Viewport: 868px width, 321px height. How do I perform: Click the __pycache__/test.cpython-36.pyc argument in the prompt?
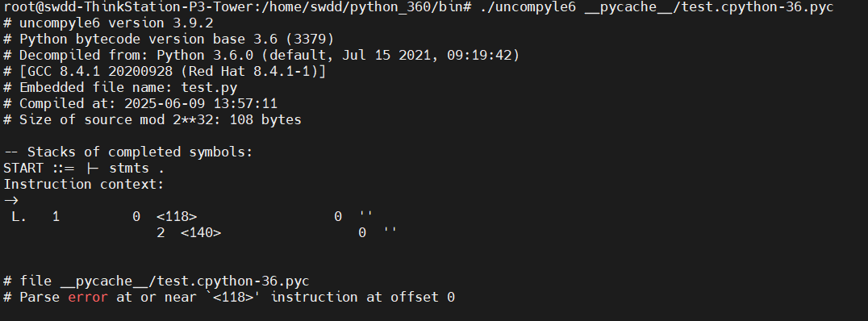(x=709, y=8)
